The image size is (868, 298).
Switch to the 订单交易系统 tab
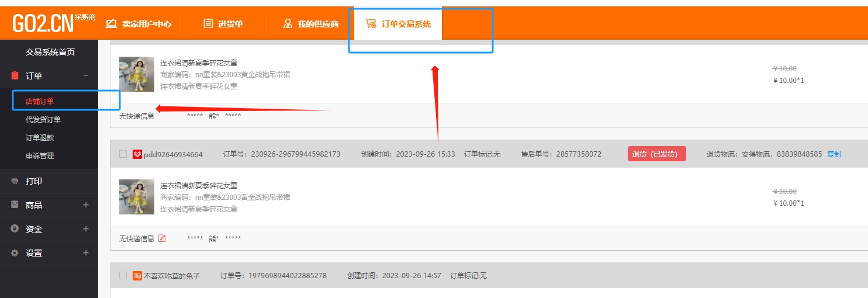pyautogui.click(x=398, y=23)
